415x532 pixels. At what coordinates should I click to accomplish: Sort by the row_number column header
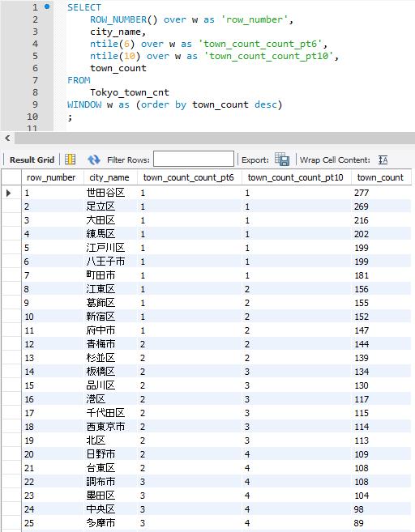51,177
